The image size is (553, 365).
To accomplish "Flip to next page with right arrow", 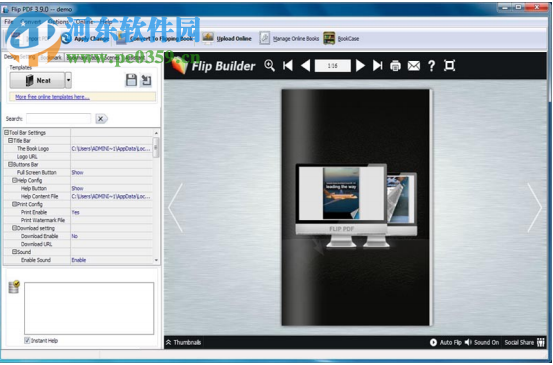I will (x=534, y=208).
